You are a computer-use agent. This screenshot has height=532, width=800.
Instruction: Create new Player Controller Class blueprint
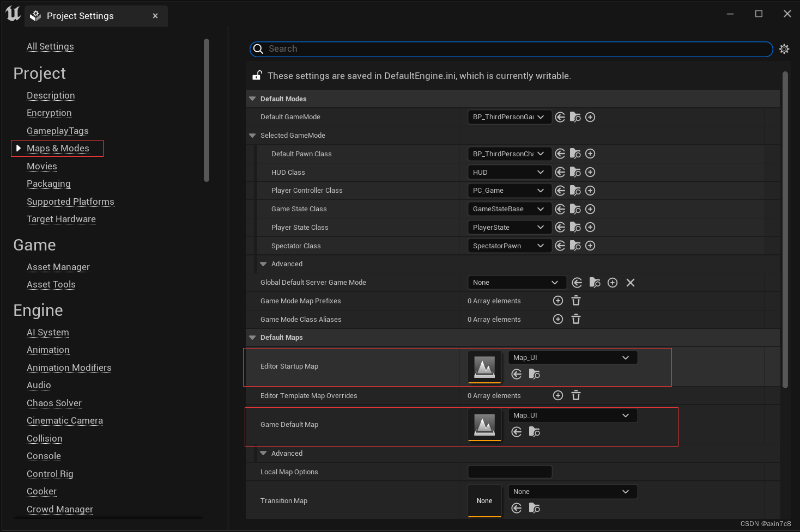tap(590, 191)
